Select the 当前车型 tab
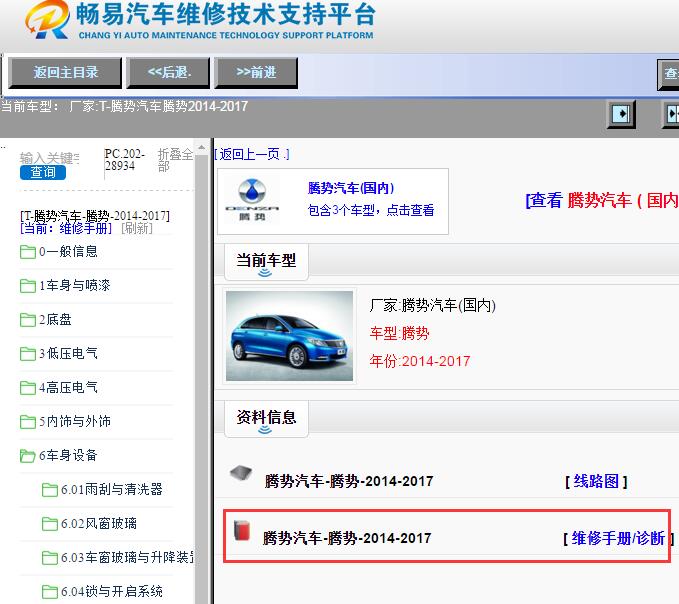This screenshot has width=679, height=604. 266,262
